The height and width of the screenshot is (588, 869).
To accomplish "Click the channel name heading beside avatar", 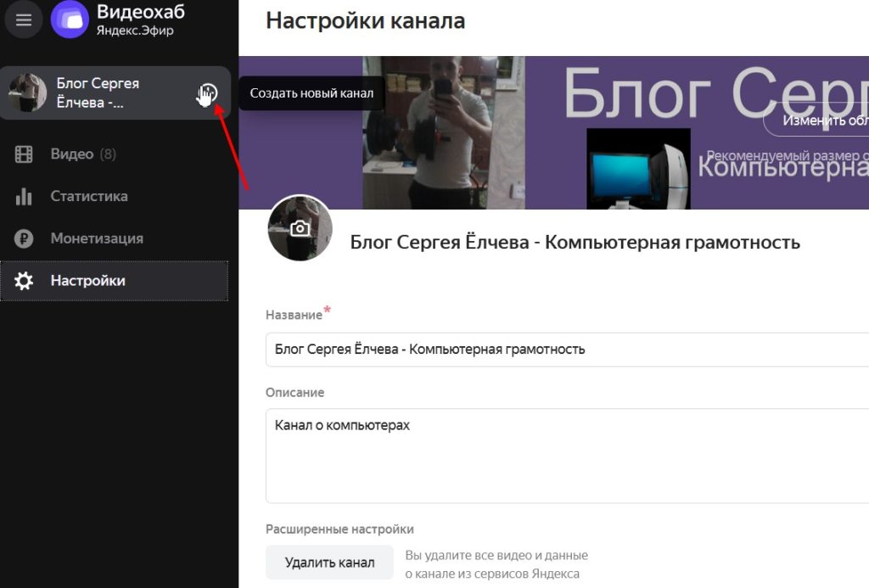I will point(575,242).
